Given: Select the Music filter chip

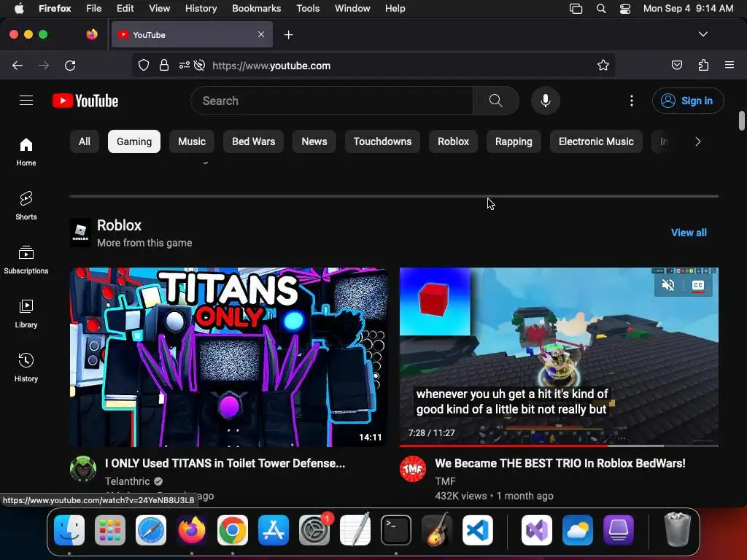Looking at the screenshot, I should [192, 141].
